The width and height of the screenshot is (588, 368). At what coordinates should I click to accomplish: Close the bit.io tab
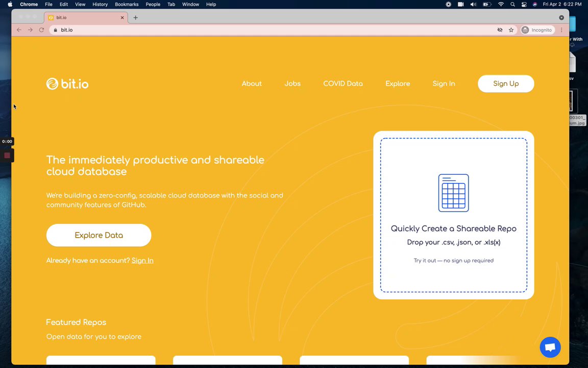122,18
